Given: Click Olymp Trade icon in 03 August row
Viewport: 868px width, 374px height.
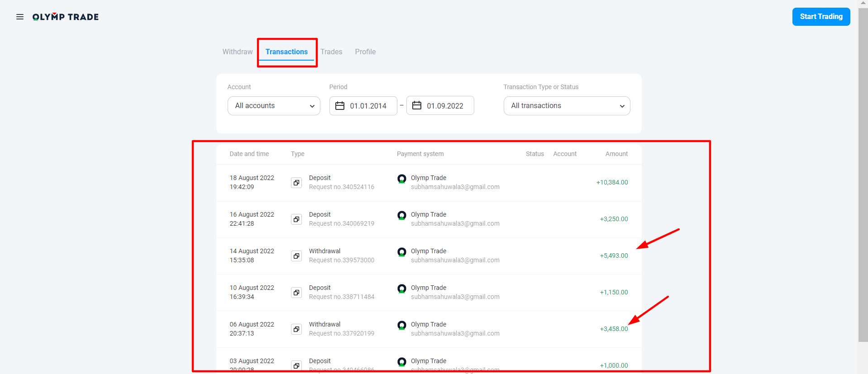Looking at the screenshot, I should pos(401,362).
